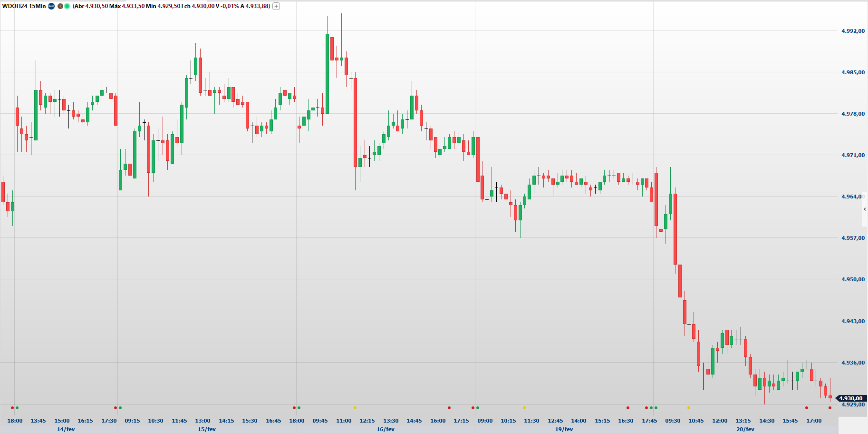Select the 14/fev date label

click(66, 429)
